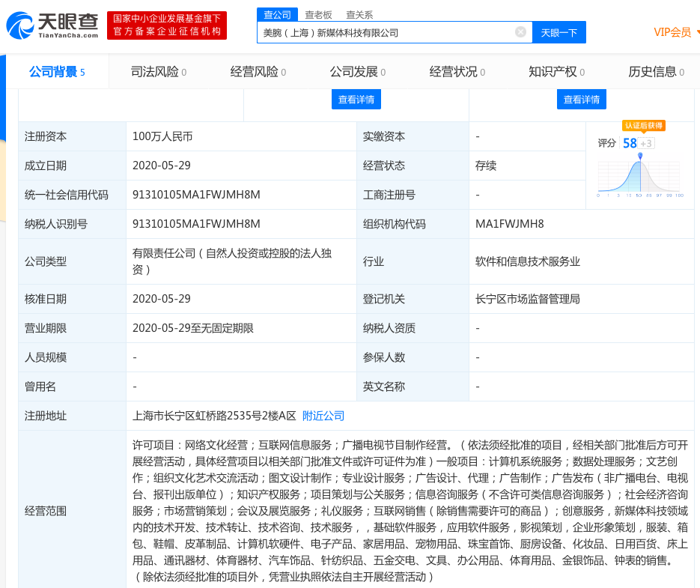The image size is (700, 588).
Task: Click the industry value 软件和信息技术服务业
Action: [528, 261]
